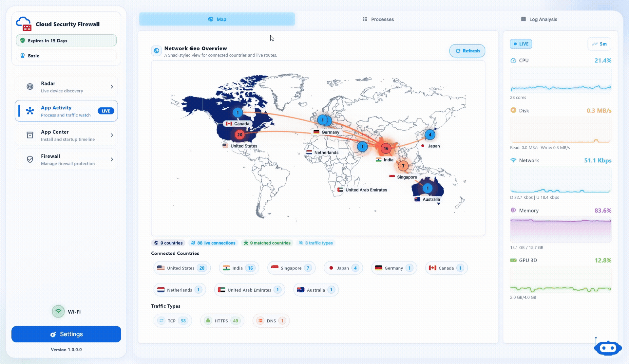The width and height of the screenshot is (629, 364).
Task: Select the India map marker 16
Action: 386,148
